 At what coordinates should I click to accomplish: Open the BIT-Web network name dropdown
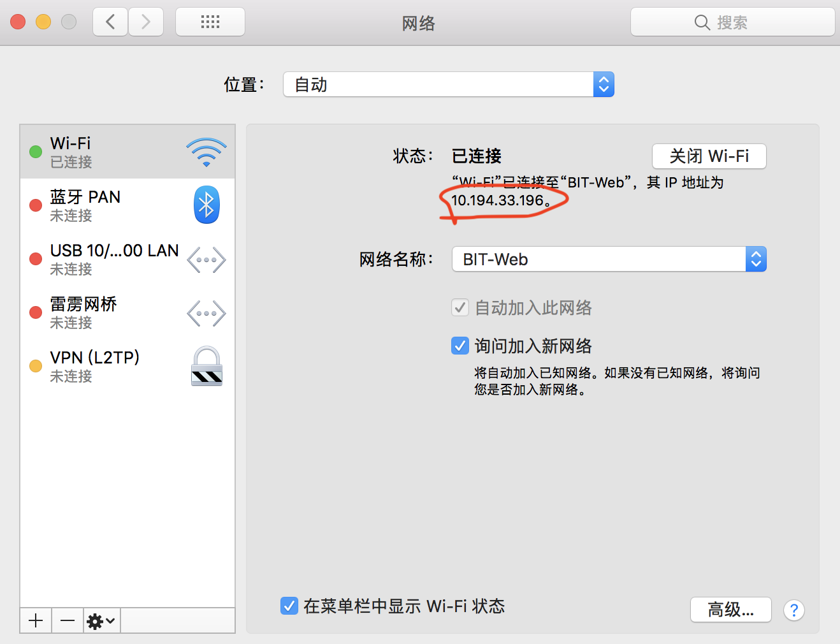[x=756, y=259]
